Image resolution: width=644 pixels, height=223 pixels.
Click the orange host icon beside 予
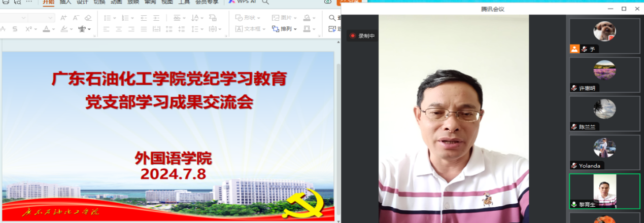[x=574, y=49]
